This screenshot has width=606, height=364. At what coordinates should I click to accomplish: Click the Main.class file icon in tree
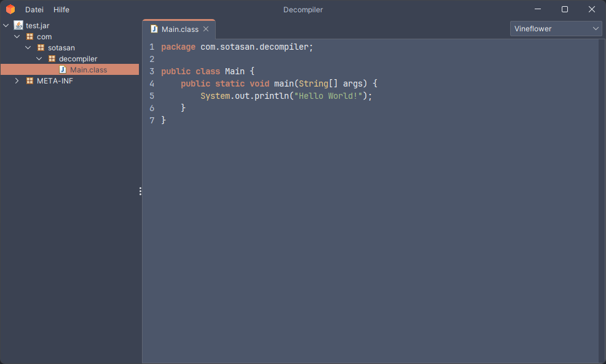(x=63, y=69)
